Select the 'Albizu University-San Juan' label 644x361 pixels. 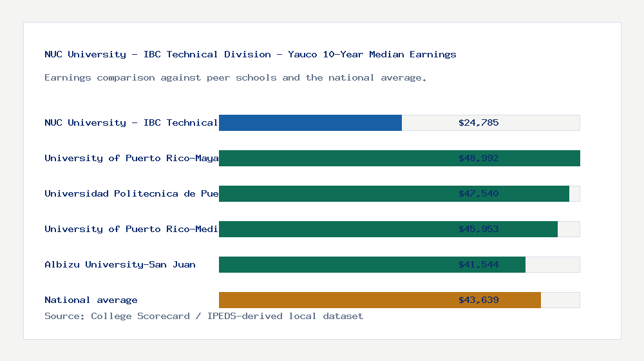[120, 264]
